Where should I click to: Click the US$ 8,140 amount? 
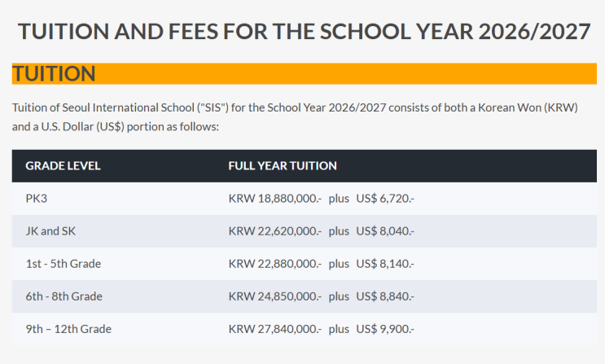click(385, 263)
